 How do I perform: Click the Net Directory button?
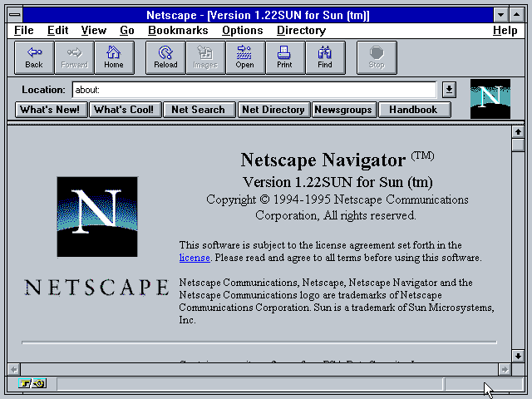(273, 110)
